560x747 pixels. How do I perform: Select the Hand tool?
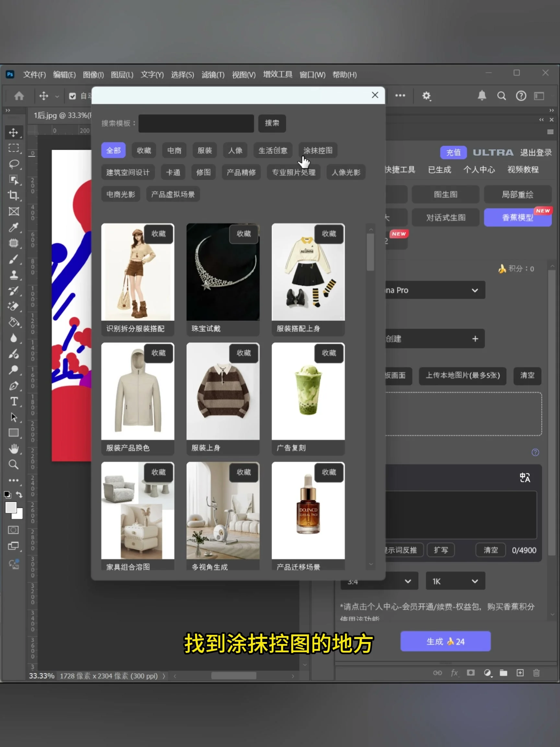14,449
